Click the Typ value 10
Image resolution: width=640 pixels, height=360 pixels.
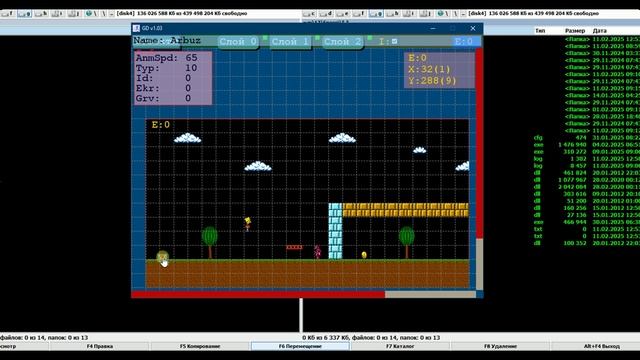click(x=191, y=68)
